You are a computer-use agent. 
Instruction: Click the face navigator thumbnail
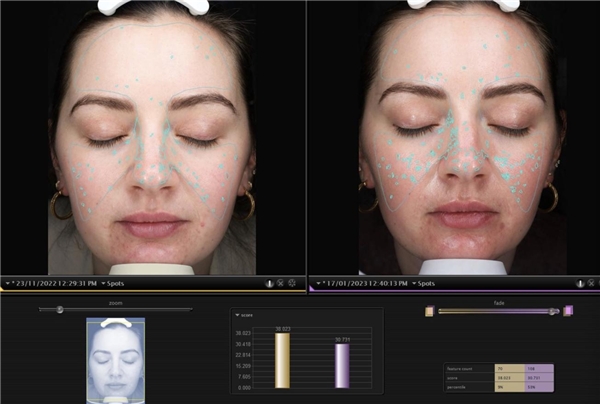point(116,360)
